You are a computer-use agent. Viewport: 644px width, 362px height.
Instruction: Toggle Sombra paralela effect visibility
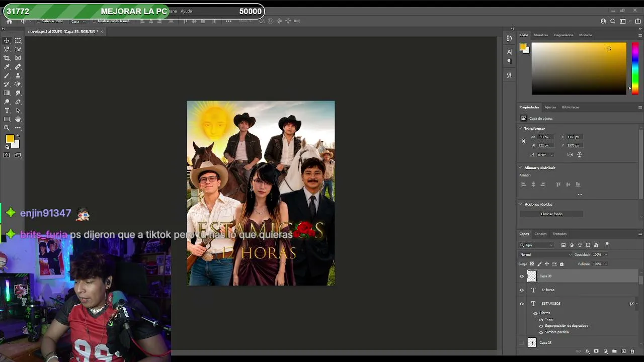(541, 332)
